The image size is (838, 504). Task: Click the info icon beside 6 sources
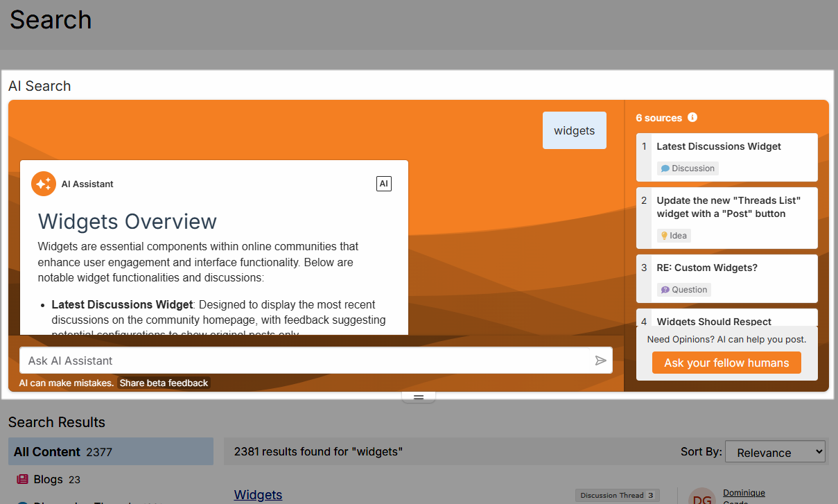[692, 117]
